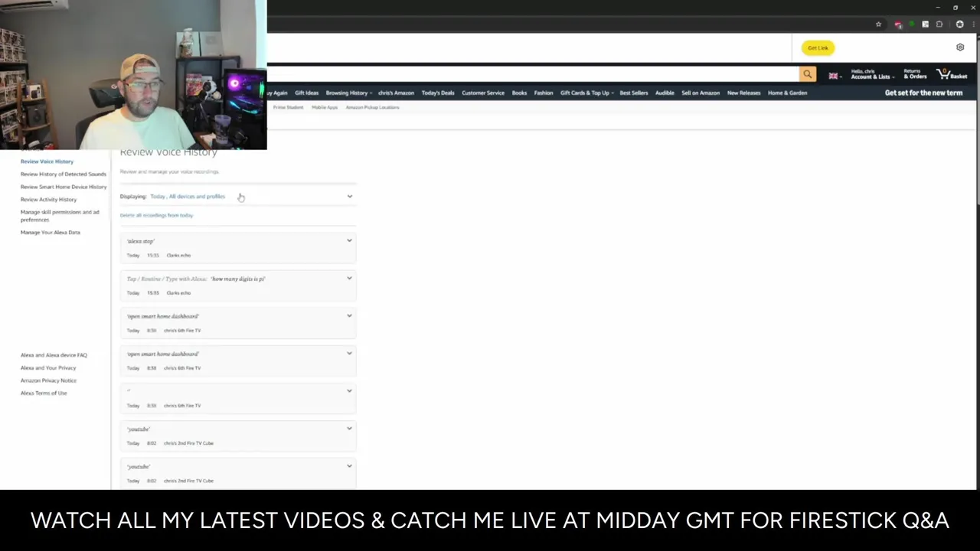Screen dimensions: 980x551
Task: Go to Today's Deals
Action: tap(438, 93)
